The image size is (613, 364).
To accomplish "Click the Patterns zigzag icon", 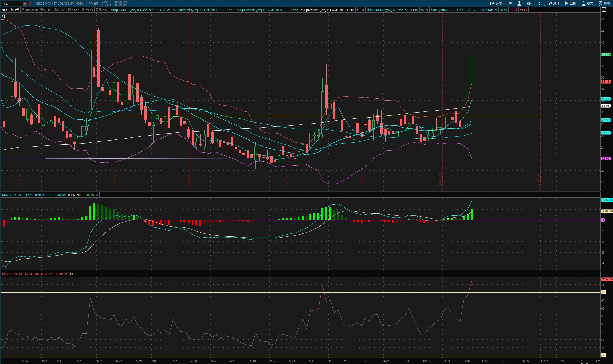I will click(601, 4).
